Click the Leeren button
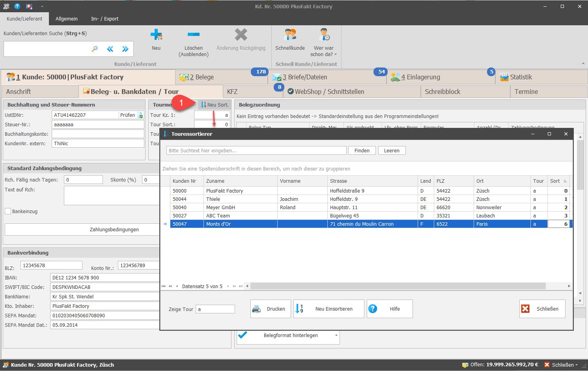The height and width of the screenshot is (371, 588). pyautogui.click(x=392, y=150)
